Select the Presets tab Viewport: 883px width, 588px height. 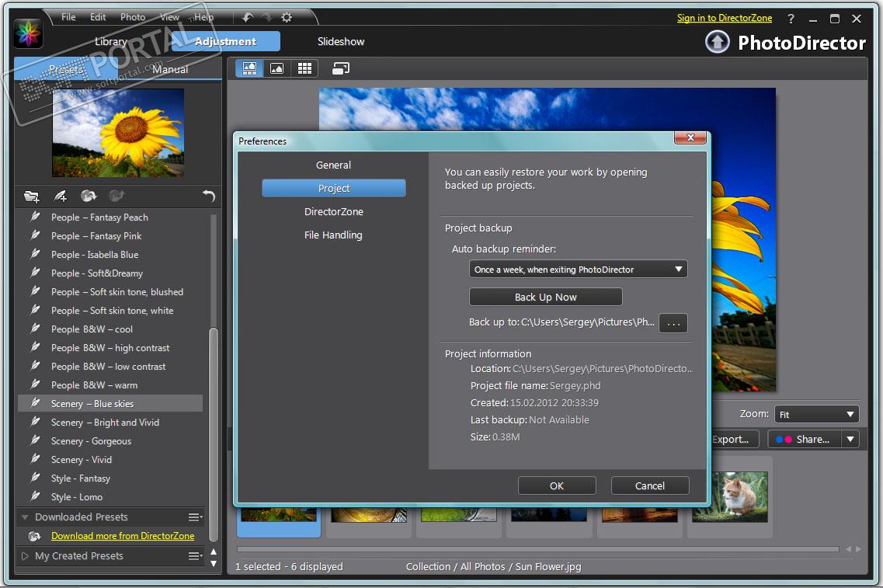[66, 69]
